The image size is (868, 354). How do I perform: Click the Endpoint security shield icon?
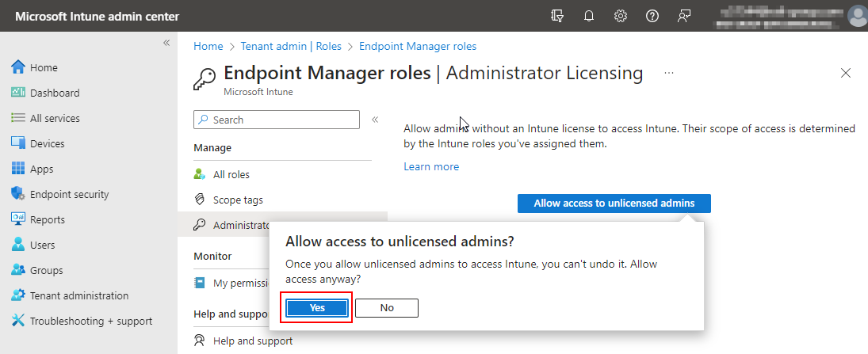(x=18, y=194)
